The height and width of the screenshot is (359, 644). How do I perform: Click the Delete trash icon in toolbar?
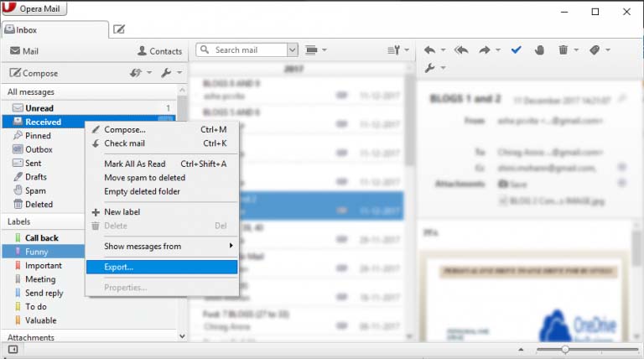[563, 49]
